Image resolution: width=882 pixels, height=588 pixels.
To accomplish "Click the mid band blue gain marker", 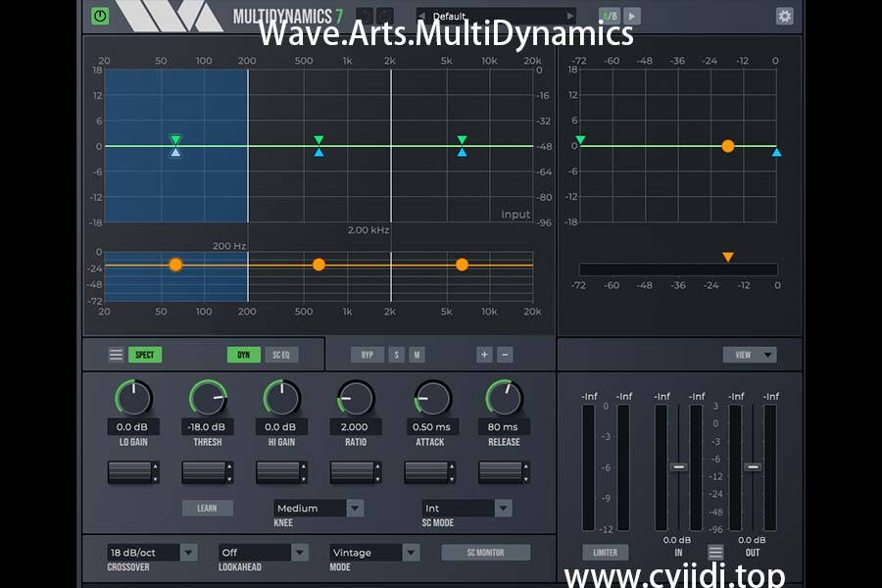I will point(318,152).
